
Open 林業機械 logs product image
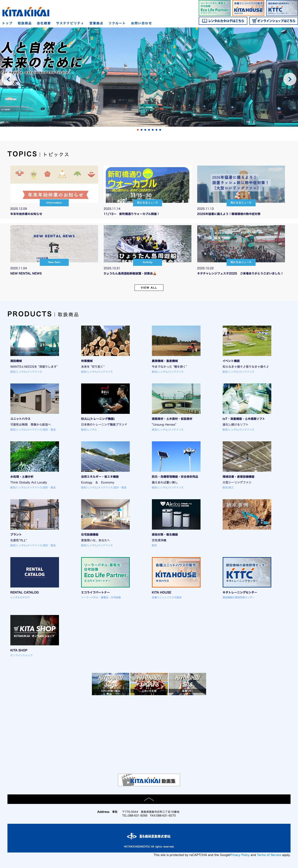click(105, 341)
